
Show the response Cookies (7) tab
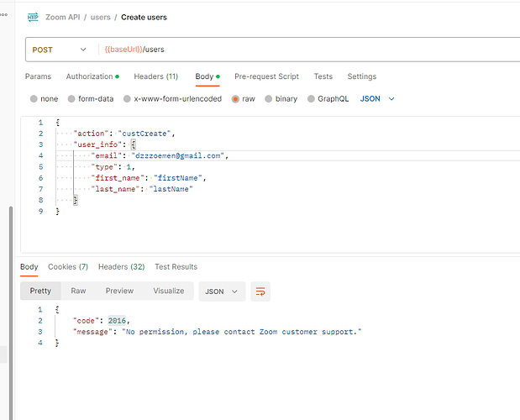click(67, 267)
